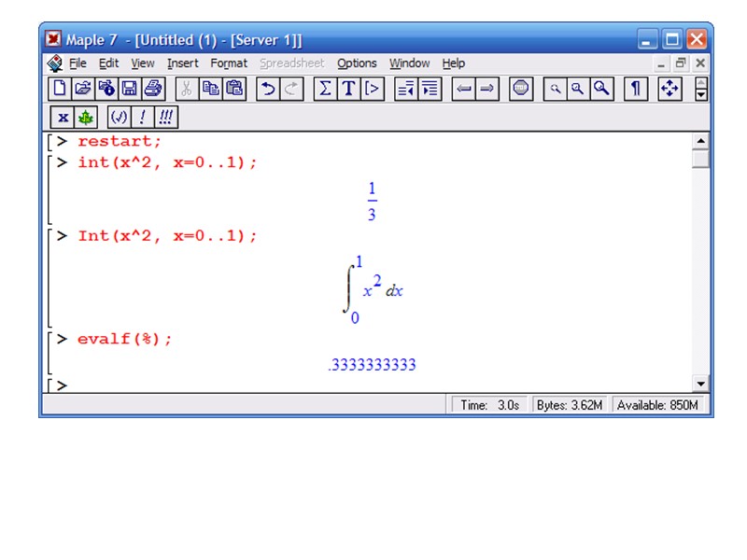Set the smallest zoom magnifier
The width and height of the screenshot is (747, 560).
[x=555, y=89]
